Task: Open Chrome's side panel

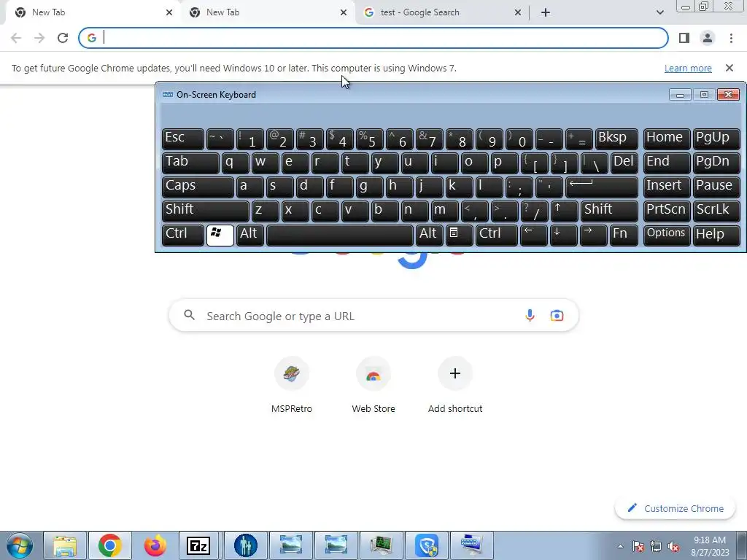Action: click(x=684, y=38)
